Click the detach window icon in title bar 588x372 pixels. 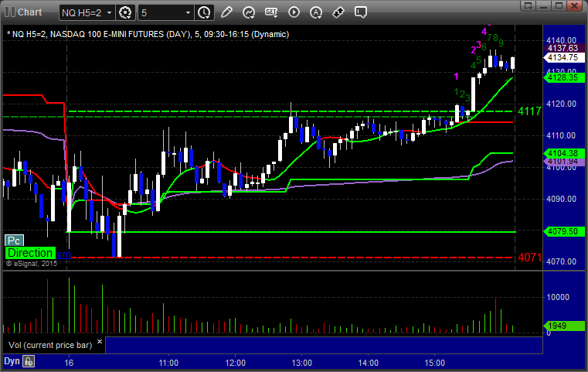[x=528, y=5]
